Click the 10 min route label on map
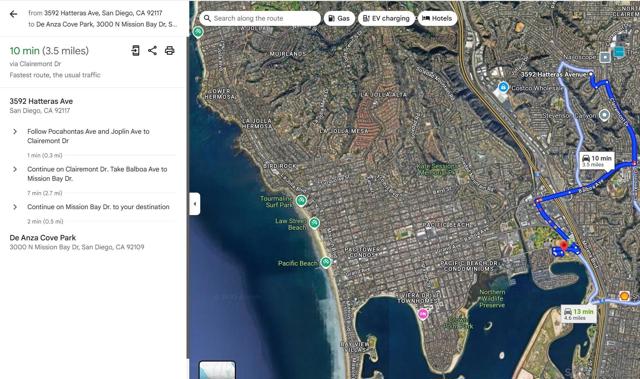The width and height of the screenshot is (640, 379). point(597,160)
